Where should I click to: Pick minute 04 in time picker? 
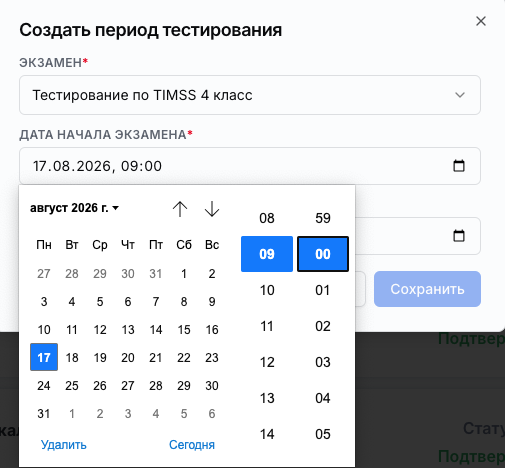point(323,398)
